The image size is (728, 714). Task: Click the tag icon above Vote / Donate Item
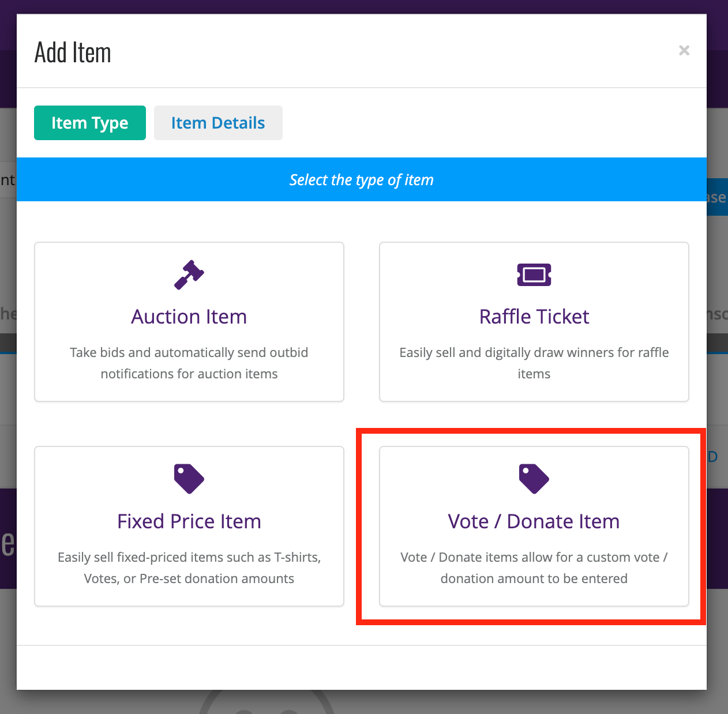coord(534,479)
